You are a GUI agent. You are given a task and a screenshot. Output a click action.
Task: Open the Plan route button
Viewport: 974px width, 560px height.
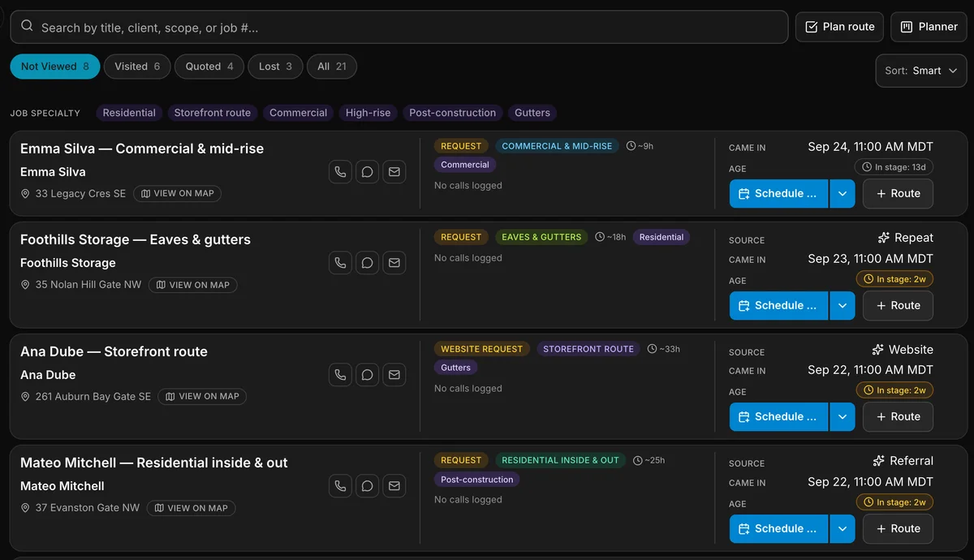click(x=840, y=27)
